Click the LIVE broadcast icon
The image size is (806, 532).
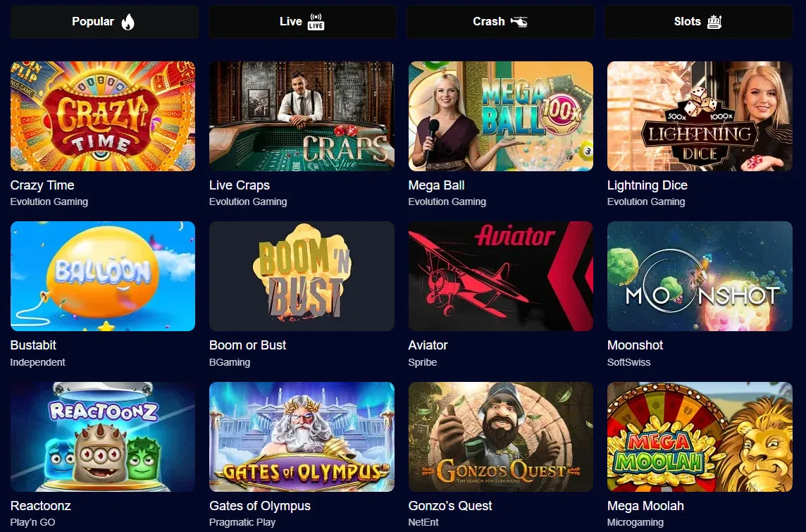[316, 22]
